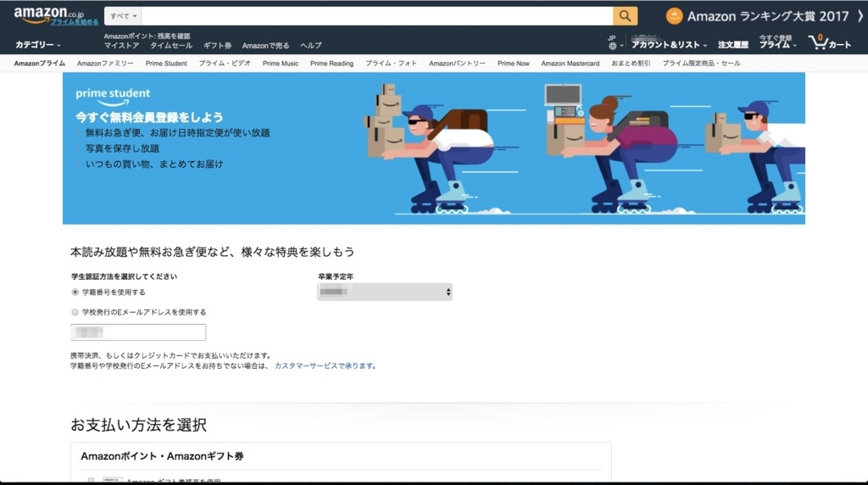Open Amazonで売る link

[265, 46]
